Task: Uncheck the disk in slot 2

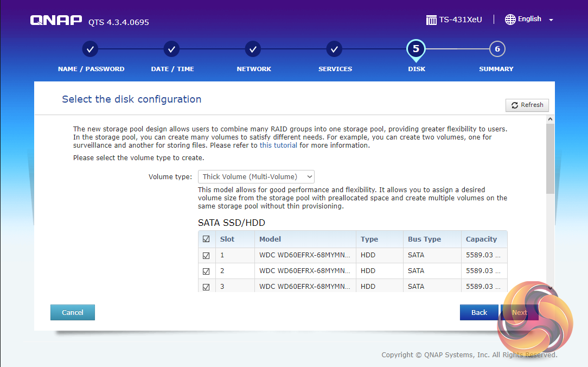Action: pos(206,271)
